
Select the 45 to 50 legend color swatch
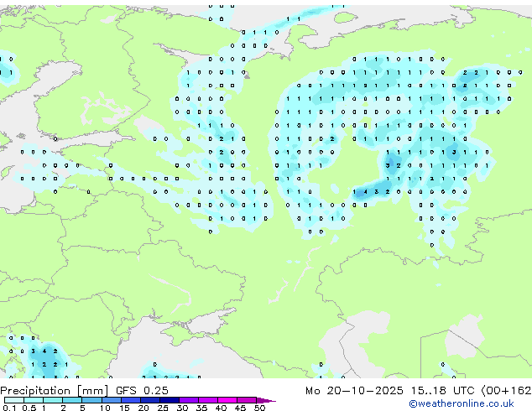point(247,400)
